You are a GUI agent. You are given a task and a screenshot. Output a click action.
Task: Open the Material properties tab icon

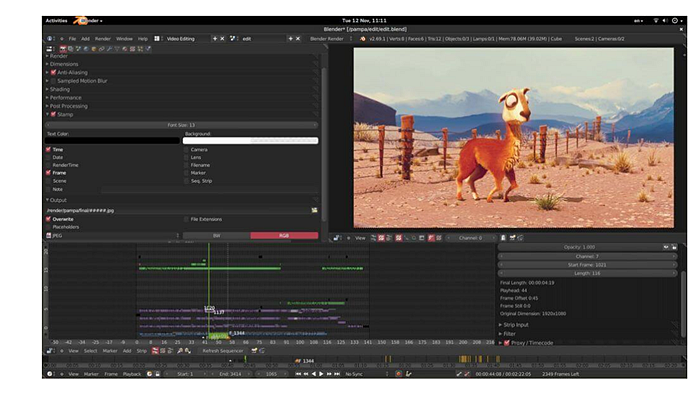tap(125, 49)
